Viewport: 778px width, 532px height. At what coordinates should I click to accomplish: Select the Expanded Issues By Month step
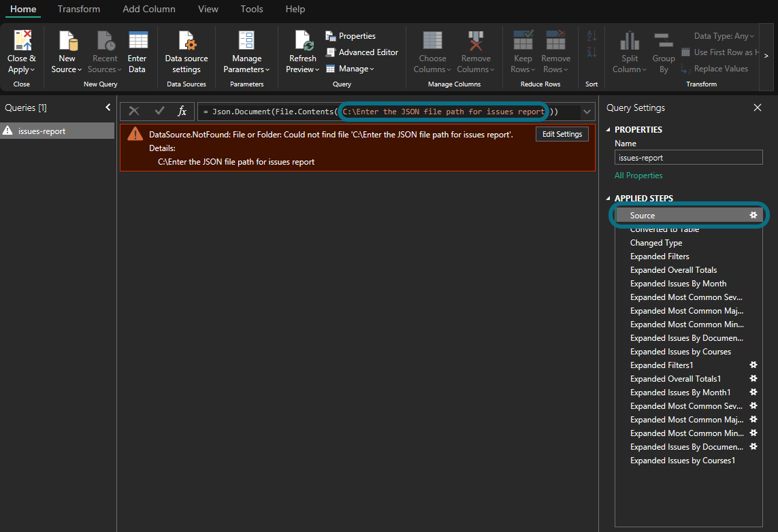[x=689, y=284]
